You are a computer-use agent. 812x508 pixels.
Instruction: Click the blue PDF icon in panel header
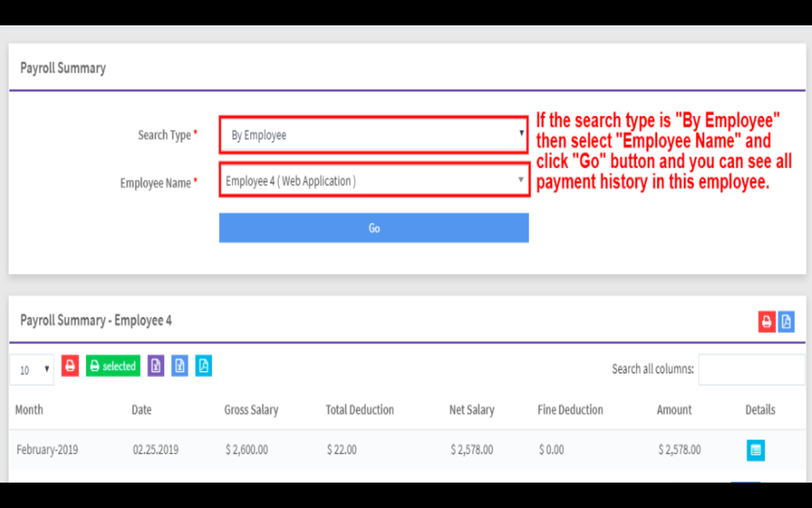pos(786,322)
